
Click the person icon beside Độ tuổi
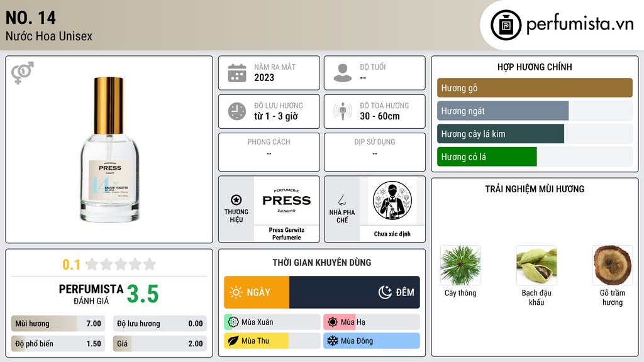coord(343,73)
